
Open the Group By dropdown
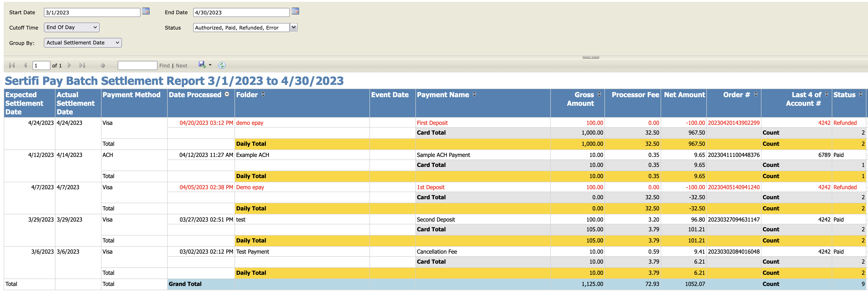83,43
